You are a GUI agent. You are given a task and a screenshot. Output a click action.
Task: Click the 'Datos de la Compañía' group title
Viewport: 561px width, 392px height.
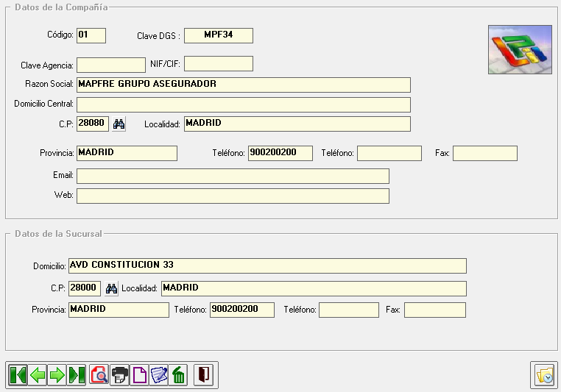pos(61,7)
